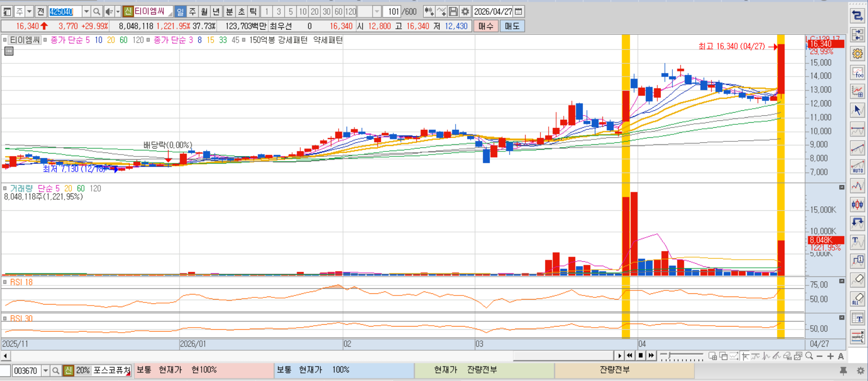Click the bar count field showing 101
Screen dimensions: 868x381
click(x=393, y=11)
